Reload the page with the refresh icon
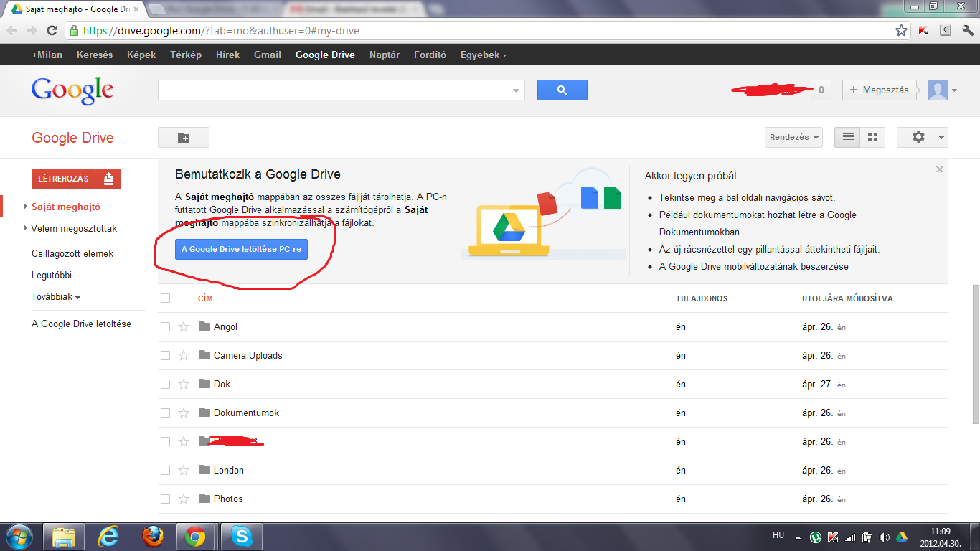The width and height of the screenshot is (980, 551). (52, 31)
